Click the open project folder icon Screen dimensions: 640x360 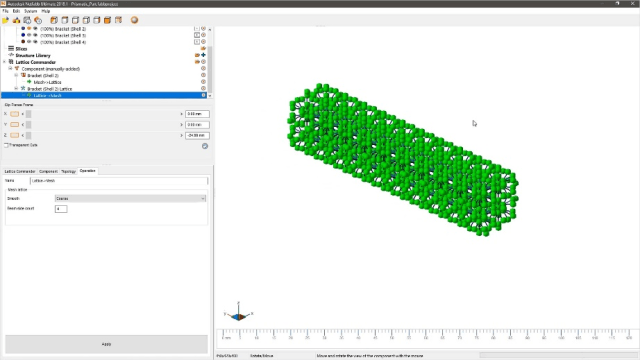(6, 20)
